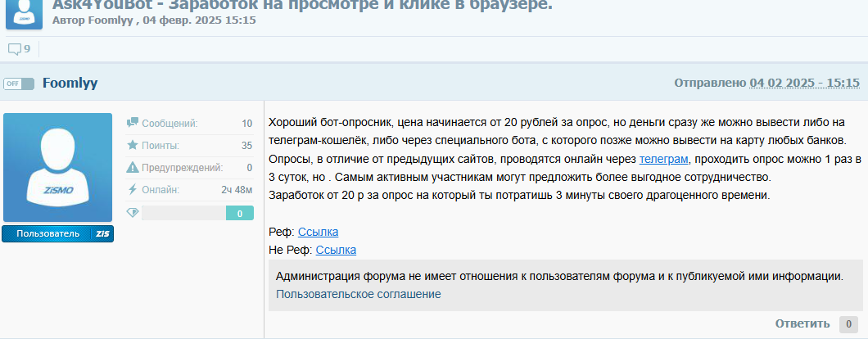868x339 pixels.
Task: Open the телеграм link in the post
Action: 663,159
